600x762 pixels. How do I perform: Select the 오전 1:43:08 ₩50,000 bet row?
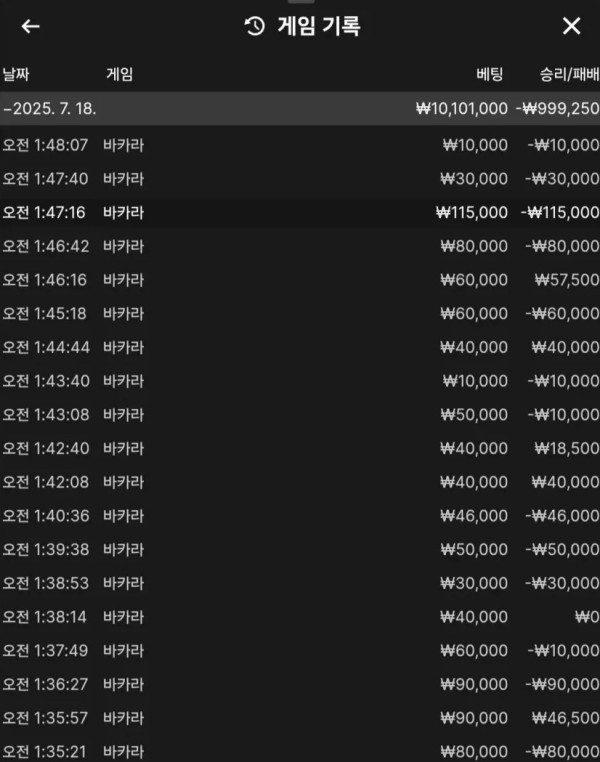point(300,415)
